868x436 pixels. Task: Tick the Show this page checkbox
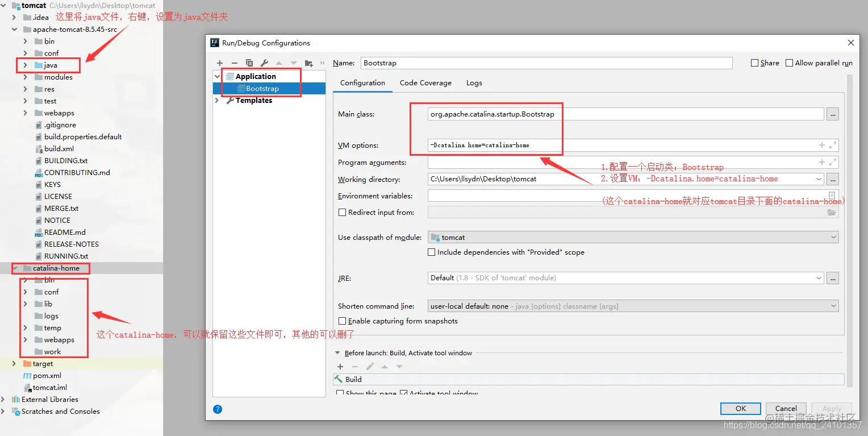(340, 393)
